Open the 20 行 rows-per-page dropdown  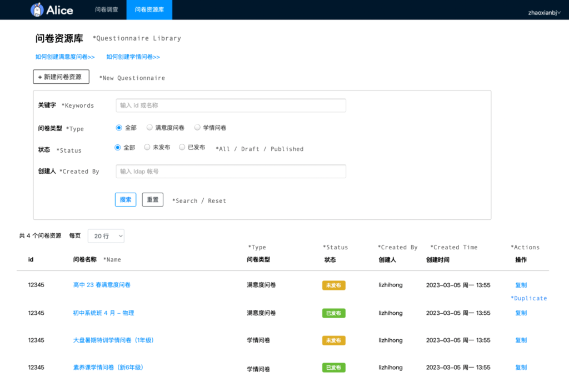click(x=106, y=236)
